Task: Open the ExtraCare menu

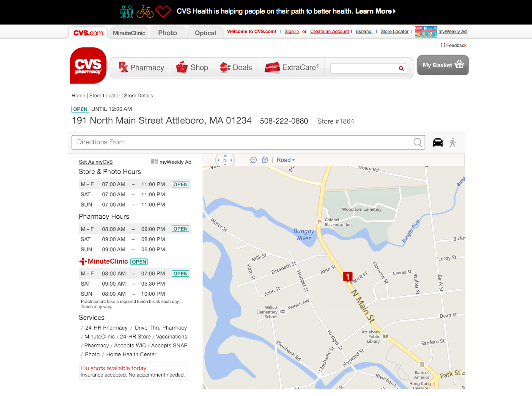Action: pyautogui.click(x=291, y=68)
